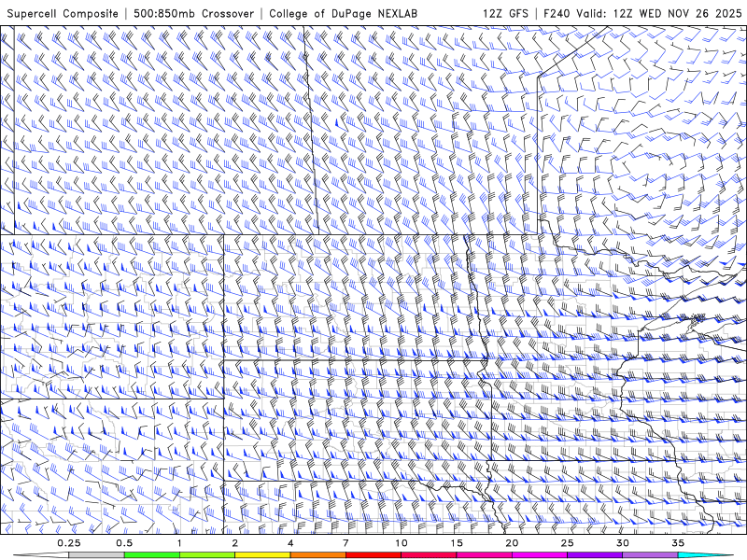Click the 0.5 legend value
This screenshot has height=560, width=747.
point(124,543)
